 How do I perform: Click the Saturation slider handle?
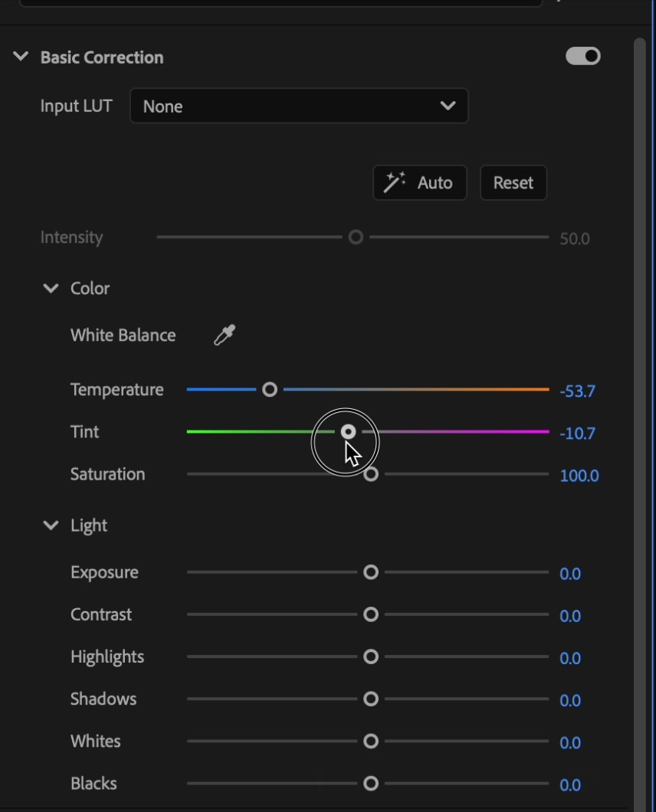(371, 474)
